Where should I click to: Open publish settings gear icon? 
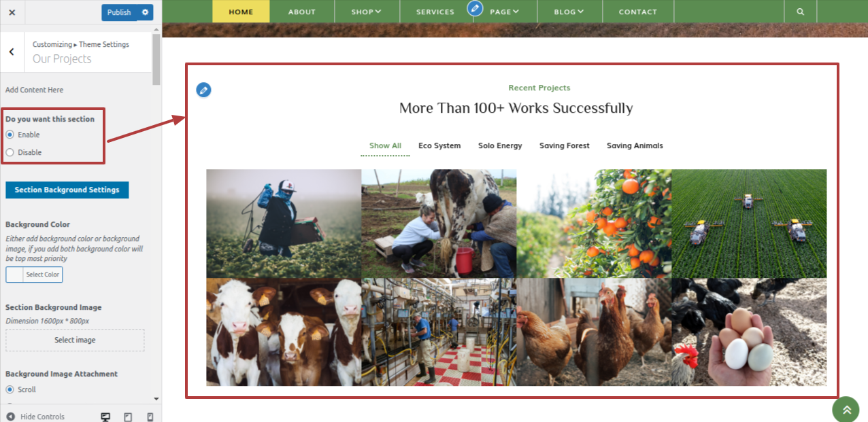tap(145, 12)
